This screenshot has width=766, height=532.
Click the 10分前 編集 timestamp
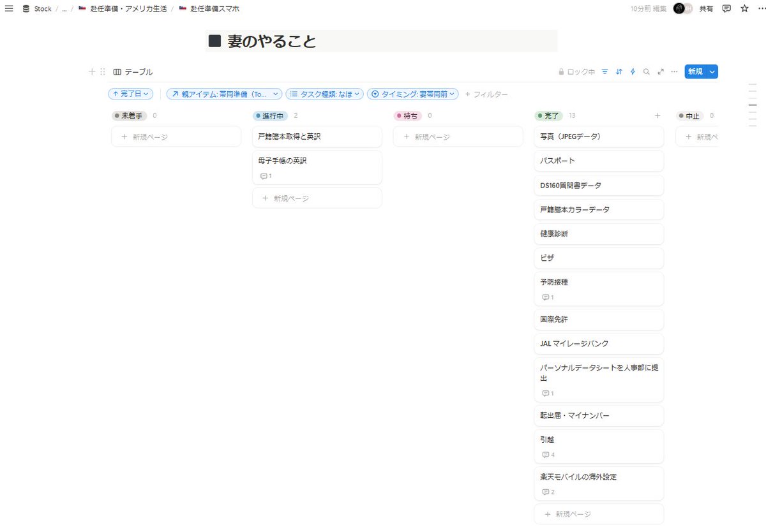[x=648, y=9]
